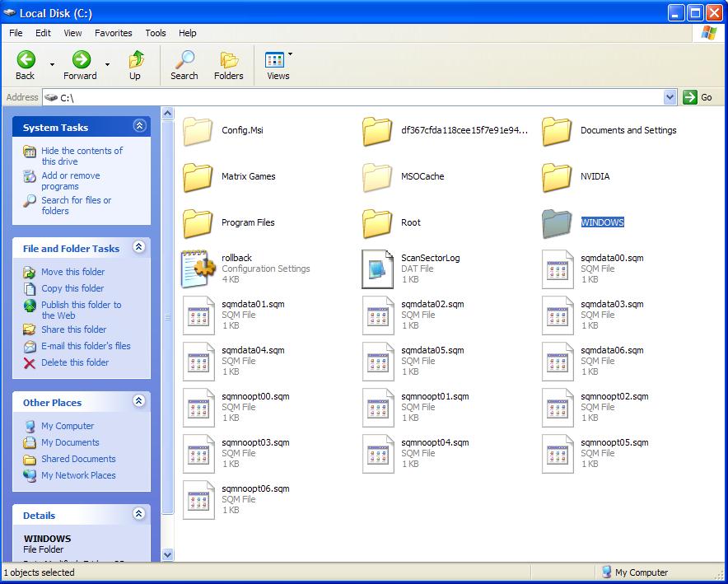Click Move this folder link
The image size is (728, 584).
73,272
